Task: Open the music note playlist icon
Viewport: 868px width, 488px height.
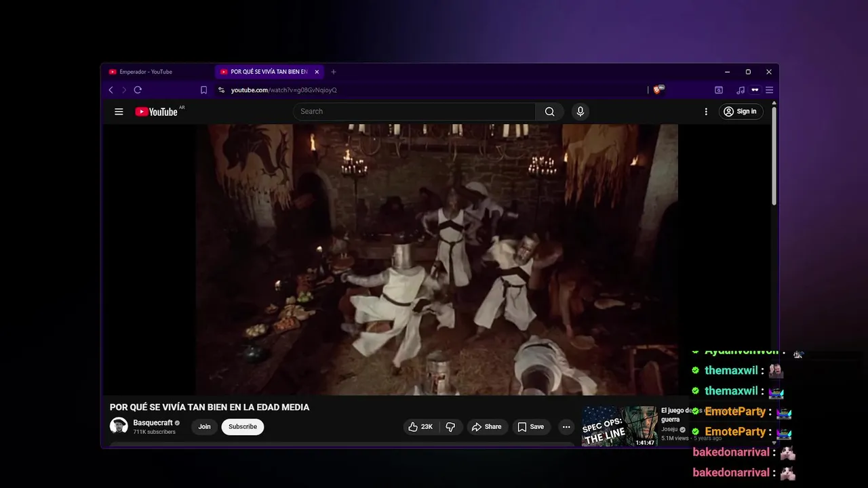Action: (x=741, y=90)
